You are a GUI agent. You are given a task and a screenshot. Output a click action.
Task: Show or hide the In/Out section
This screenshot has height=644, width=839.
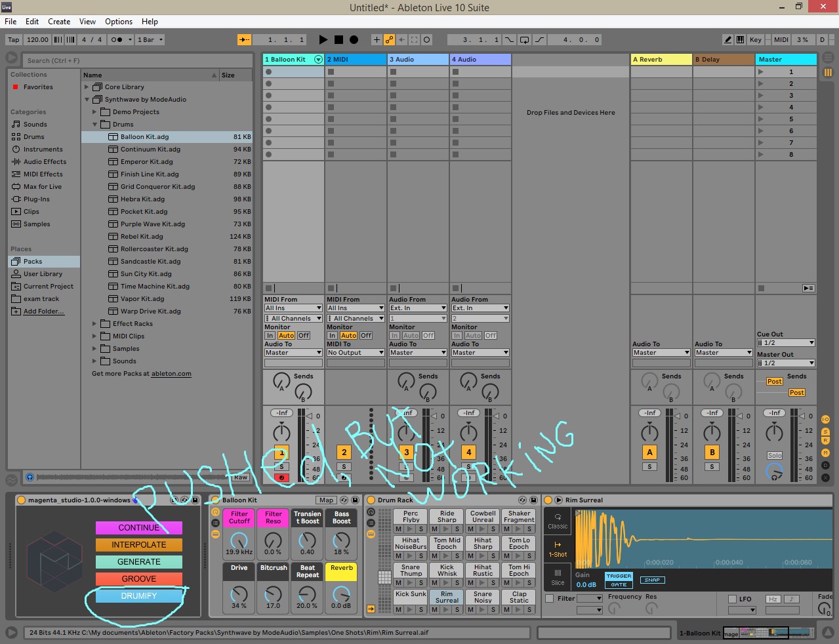pos(825,419)
